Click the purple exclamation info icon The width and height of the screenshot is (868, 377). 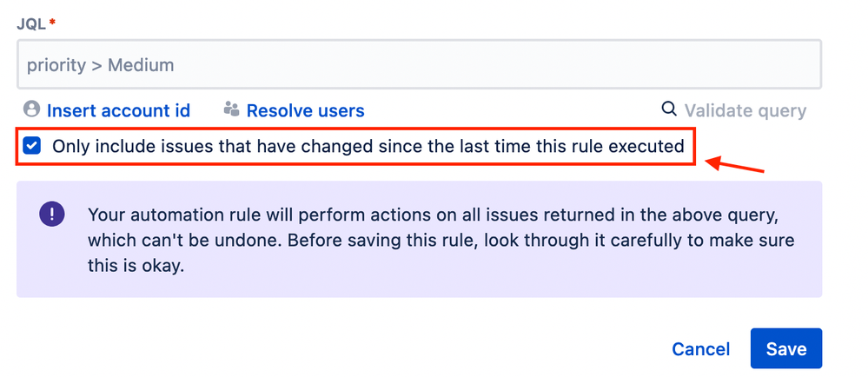point(52,214)
